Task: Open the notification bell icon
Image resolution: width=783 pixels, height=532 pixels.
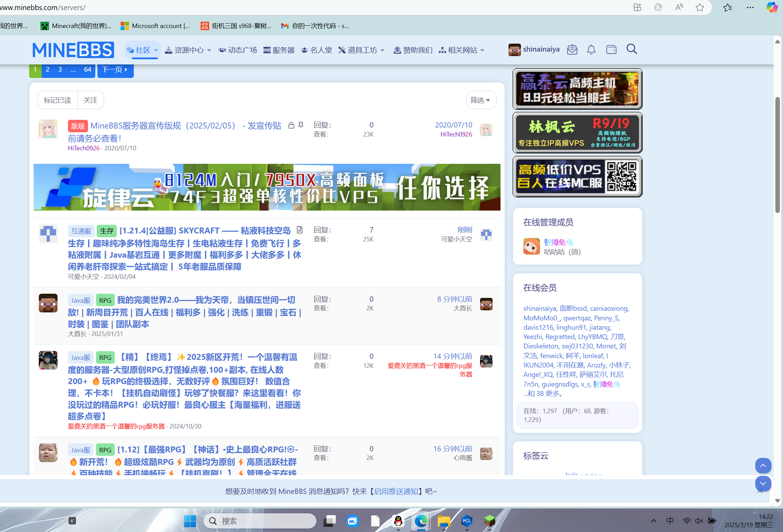Action: (591, 50)
